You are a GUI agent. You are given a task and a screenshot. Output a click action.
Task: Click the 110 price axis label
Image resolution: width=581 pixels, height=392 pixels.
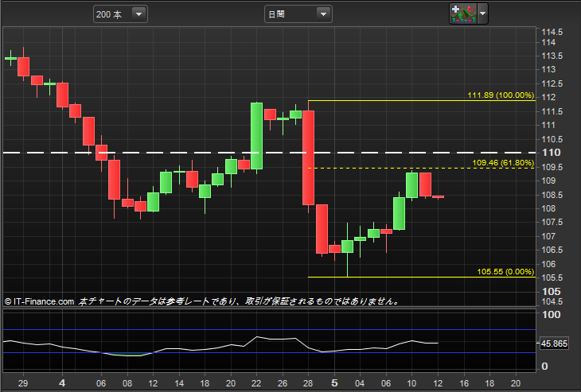(552, 153)
